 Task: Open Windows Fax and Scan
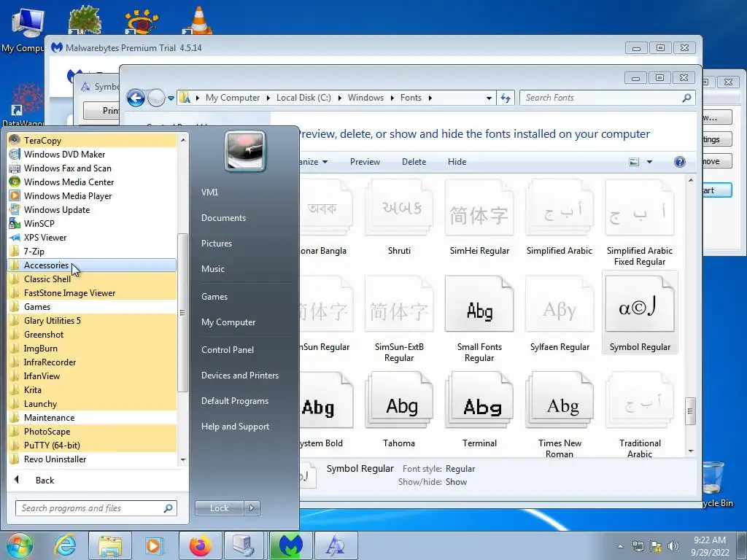[x=92, y=168]
